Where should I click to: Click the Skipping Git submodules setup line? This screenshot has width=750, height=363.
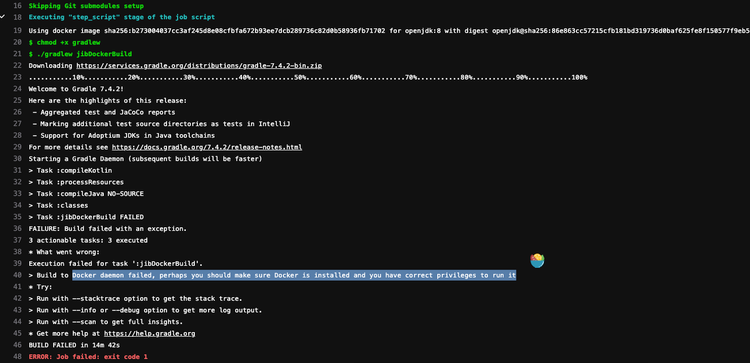coord(86,6)
